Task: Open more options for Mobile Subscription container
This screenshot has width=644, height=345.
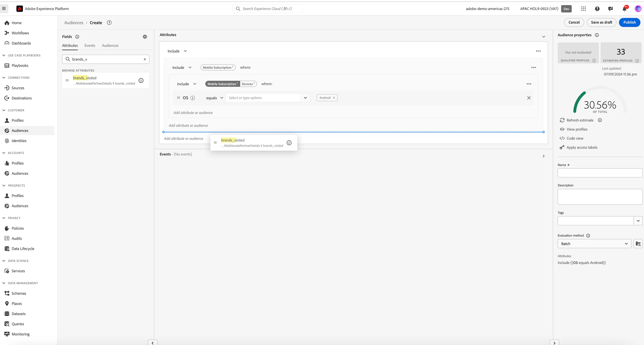Action: tap(533, 68)
